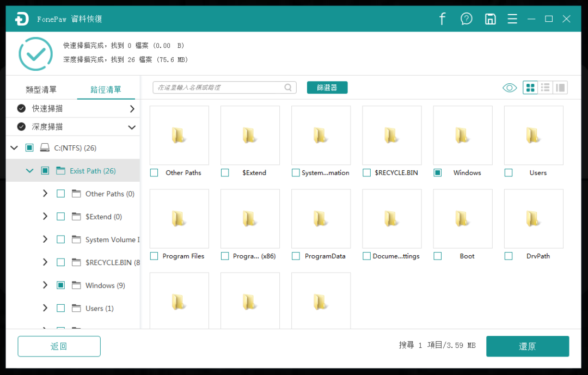Screen dimensions: 588x375
Task: Click the 還原 recover button
Action: tap(527, 346)
